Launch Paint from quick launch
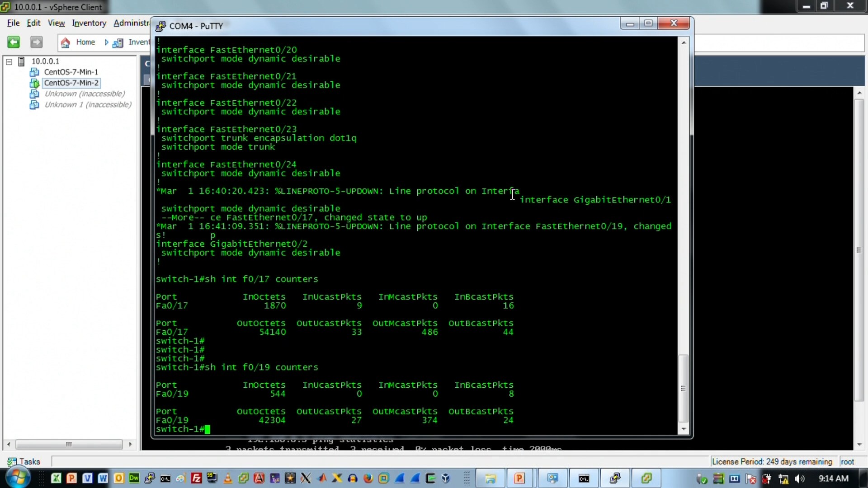 181,478
